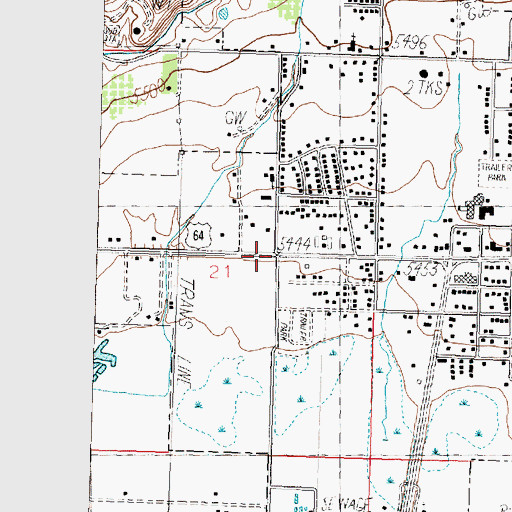Click the red crosshair survey marker
This screenshot has height=512, width=512.
pyautogui.click(x=257, y=256)
